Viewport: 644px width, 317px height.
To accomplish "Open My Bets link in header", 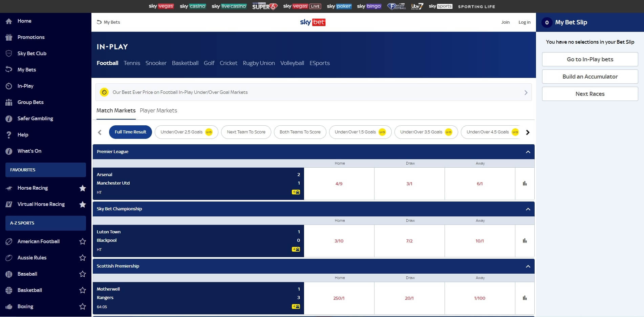I will tap(108, 22).
